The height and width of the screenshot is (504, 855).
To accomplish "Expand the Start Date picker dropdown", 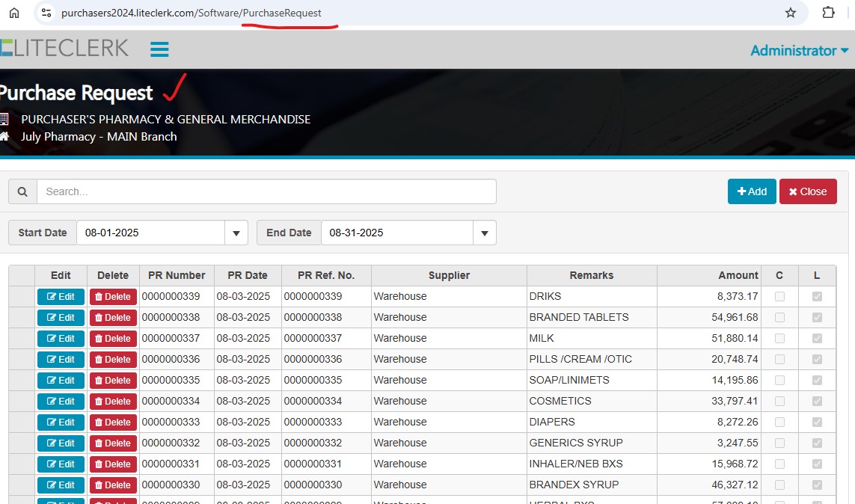I will point(236,233).
